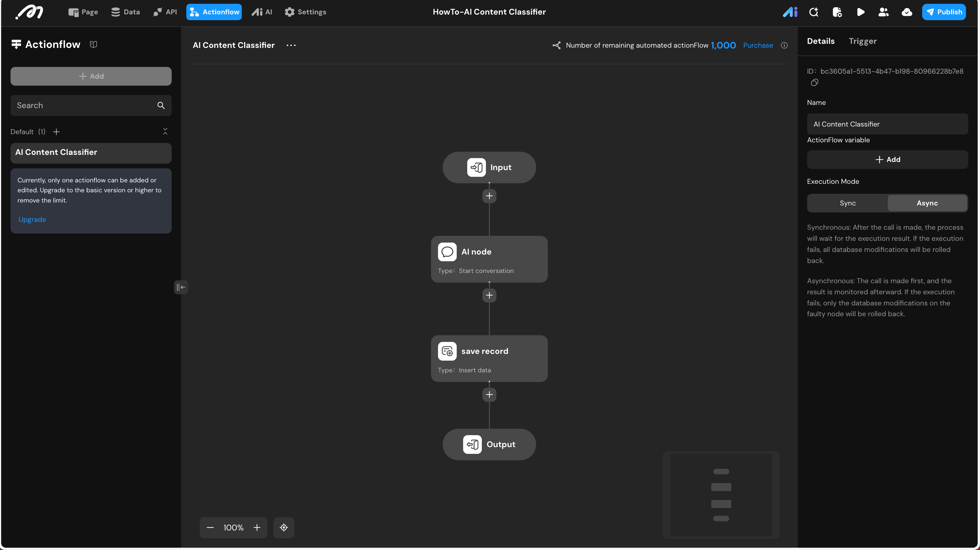This screenshot has width=980, height=550.
Task: Open the Actionflow documentation book icon
Action: (x=93, y=44)
